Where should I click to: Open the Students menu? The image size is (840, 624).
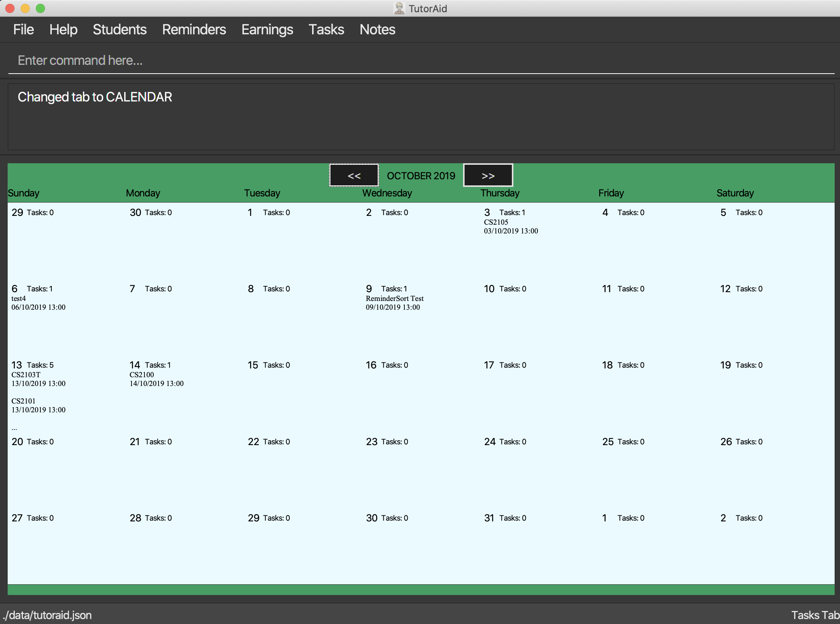pos(120,29)
